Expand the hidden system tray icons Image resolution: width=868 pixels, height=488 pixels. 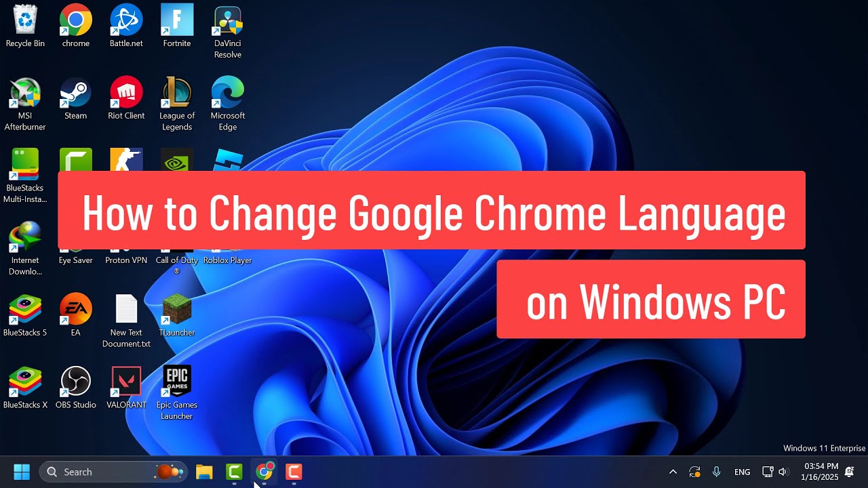pyautogui.click(x=673, y=472)
